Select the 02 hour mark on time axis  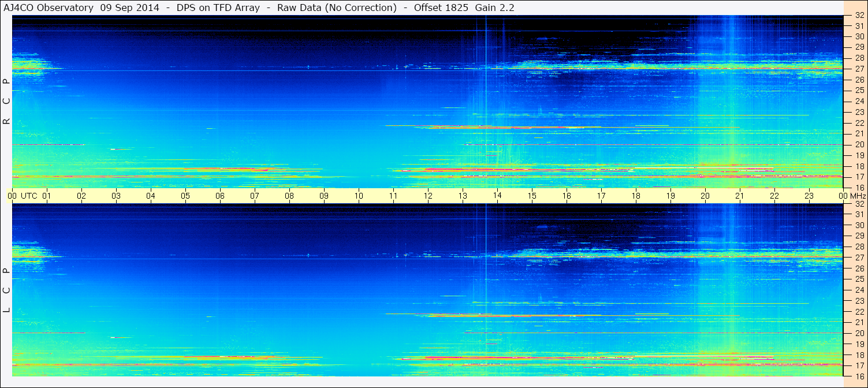coord(81,196)
